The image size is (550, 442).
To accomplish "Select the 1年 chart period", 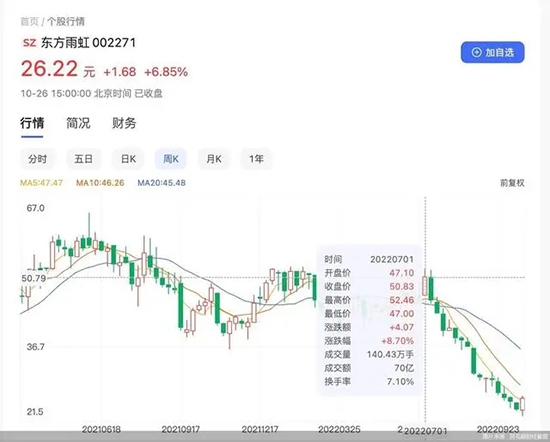I will [x=256, y=159].
